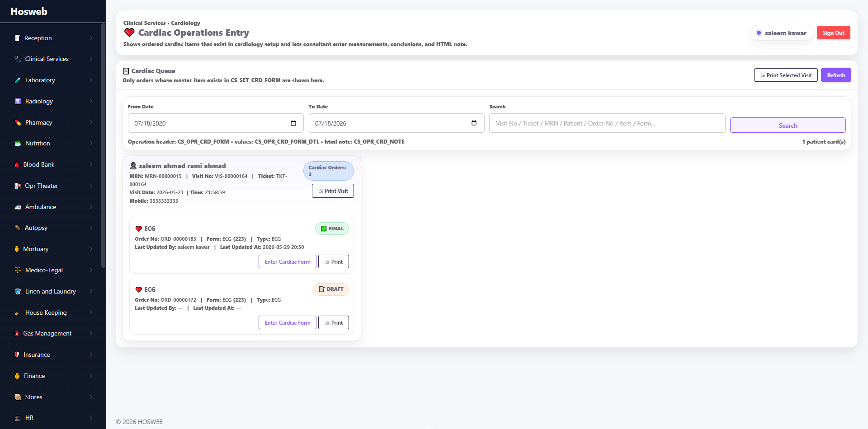Open the Autopsy menu item

(53, 228)
